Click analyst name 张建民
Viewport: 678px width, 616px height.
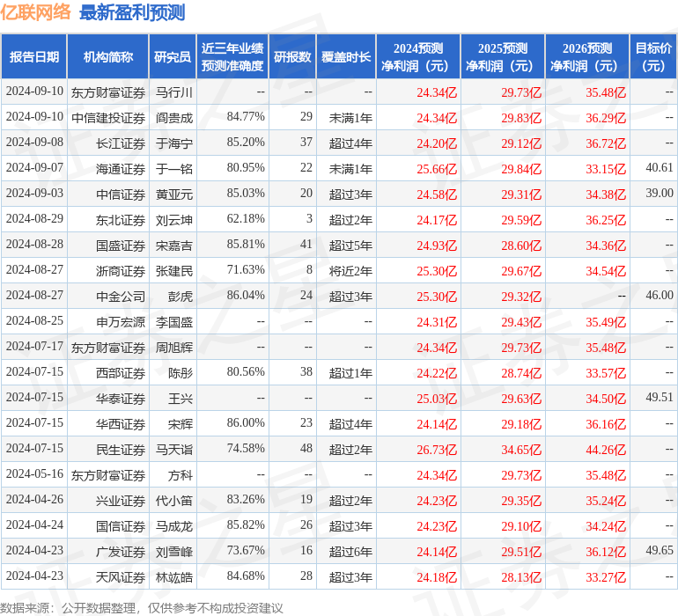[174, 271]
